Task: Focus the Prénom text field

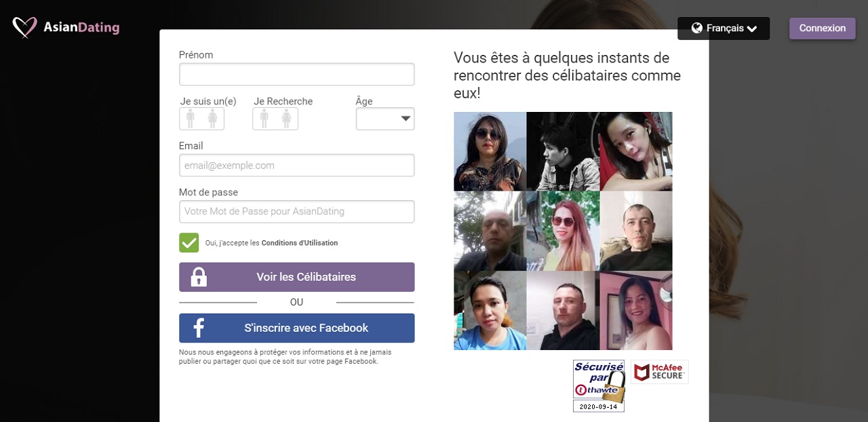Action: [x=296, y=75]
